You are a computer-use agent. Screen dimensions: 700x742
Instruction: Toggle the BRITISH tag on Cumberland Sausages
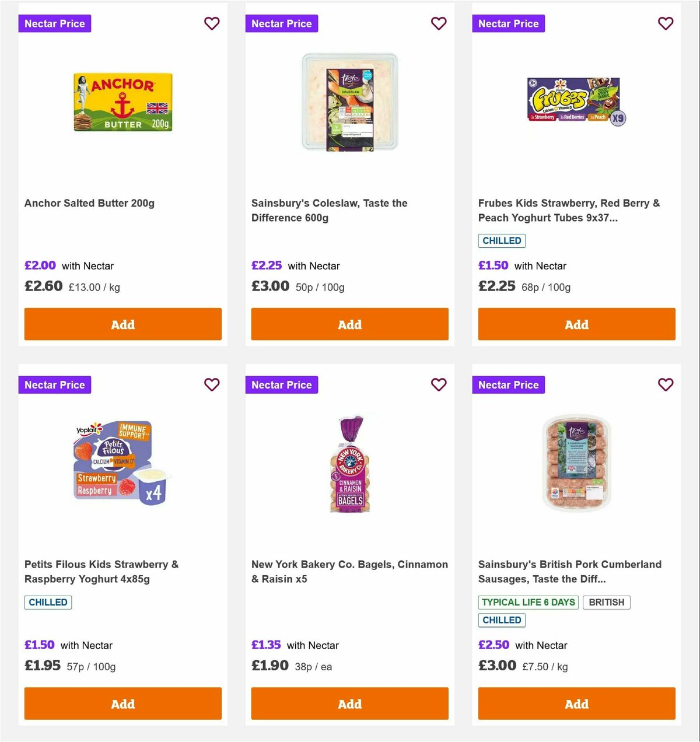pyautogui.click(x=606, y=602)
